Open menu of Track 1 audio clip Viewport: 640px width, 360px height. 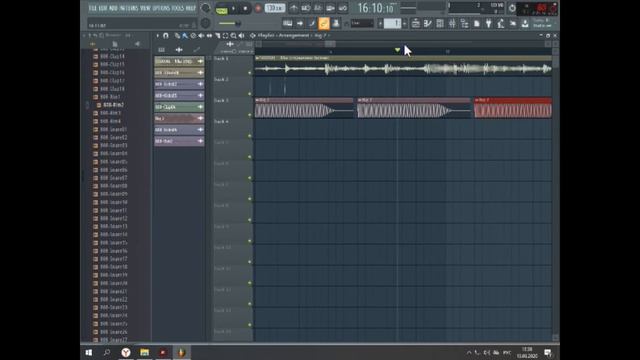pyautogui.click(x=257, y=58)
